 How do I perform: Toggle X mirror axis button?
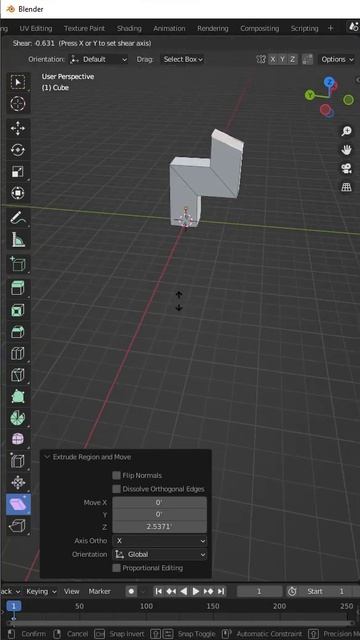tap(273, 59)
